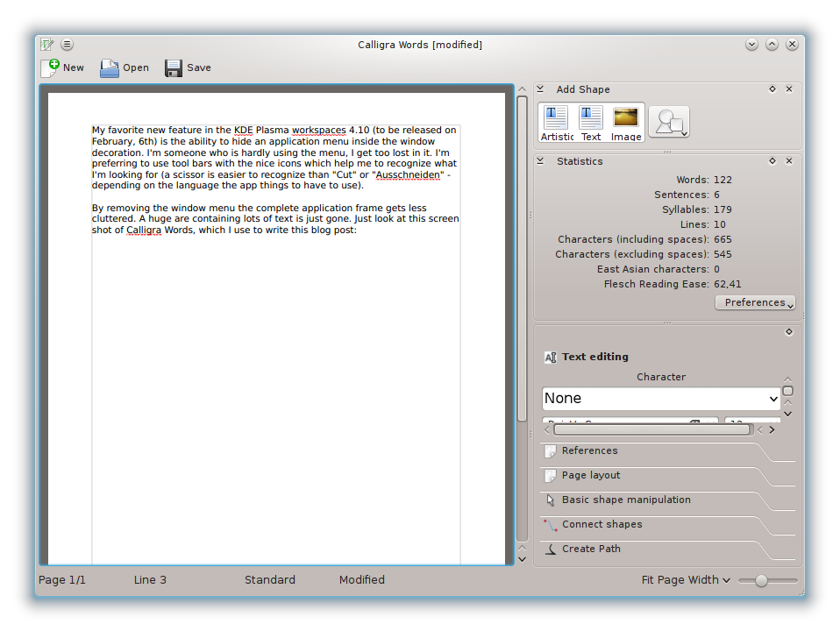
Task: Open the application menu button in title bar
Action: tap(68, 45)
